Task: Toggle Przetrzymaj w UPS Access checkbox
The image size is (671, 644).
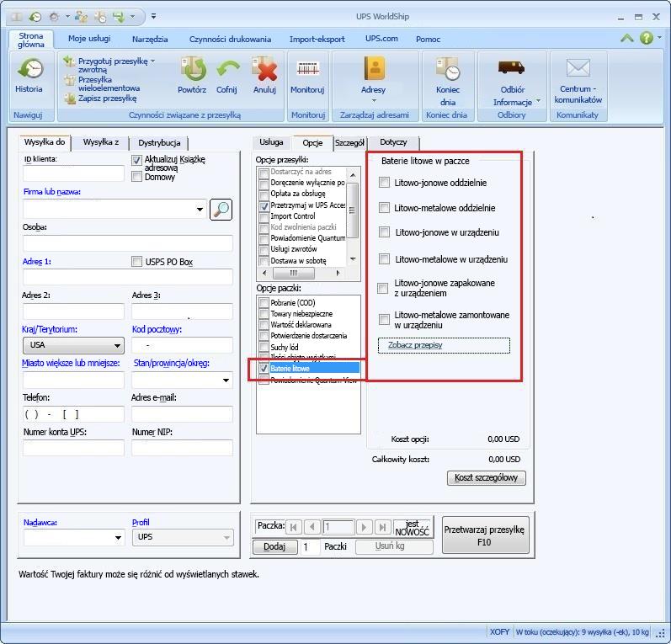Action: tap(264, 205)
